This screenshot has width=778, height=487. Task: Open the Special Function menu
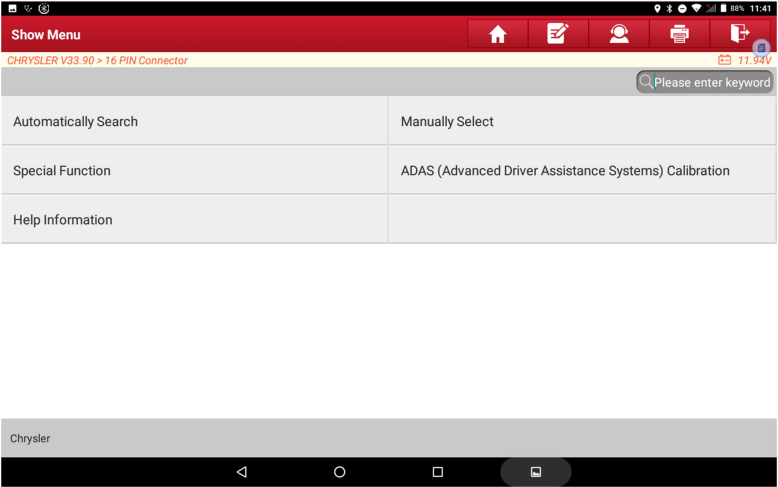click(x=194, y=170)
